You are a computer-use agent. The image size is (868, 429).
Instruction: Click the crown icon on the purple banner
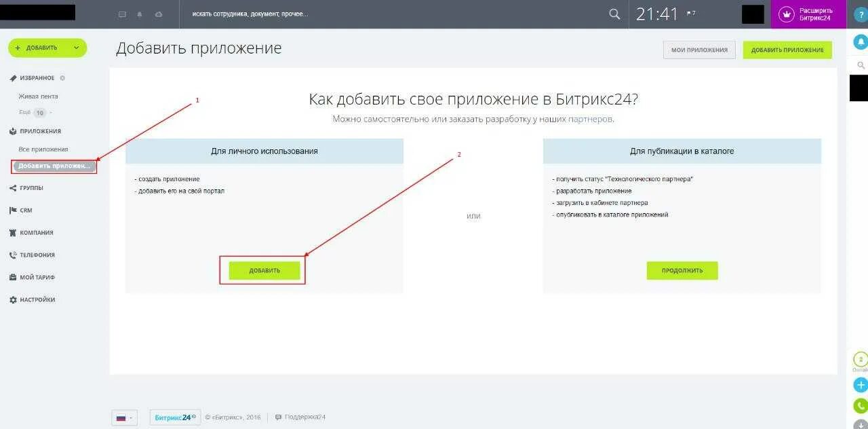(x=787, y=14)
